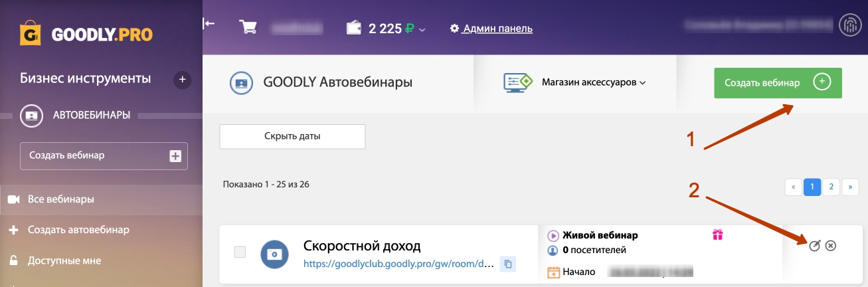Click the GOODLY Автовебинары header icon
Viewport: 868px width, 287px height.
[240, 83]
